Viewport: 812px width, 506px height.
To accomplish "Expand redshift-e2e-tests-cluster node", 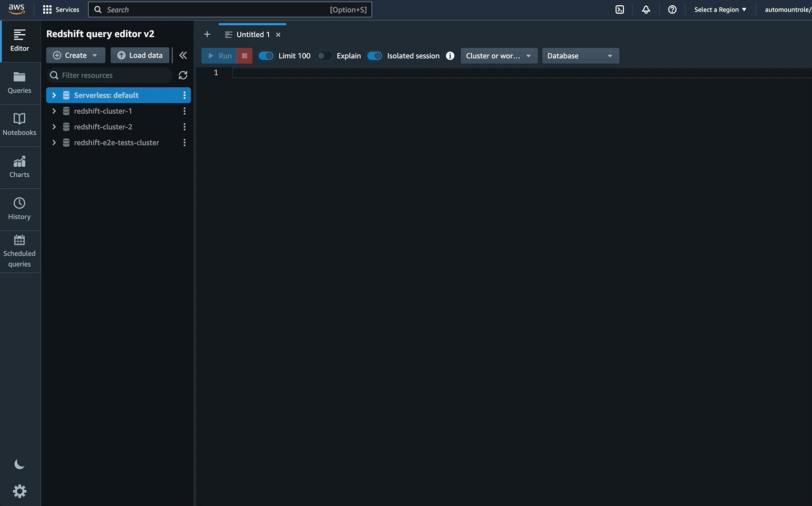I will tap(54, 143).
